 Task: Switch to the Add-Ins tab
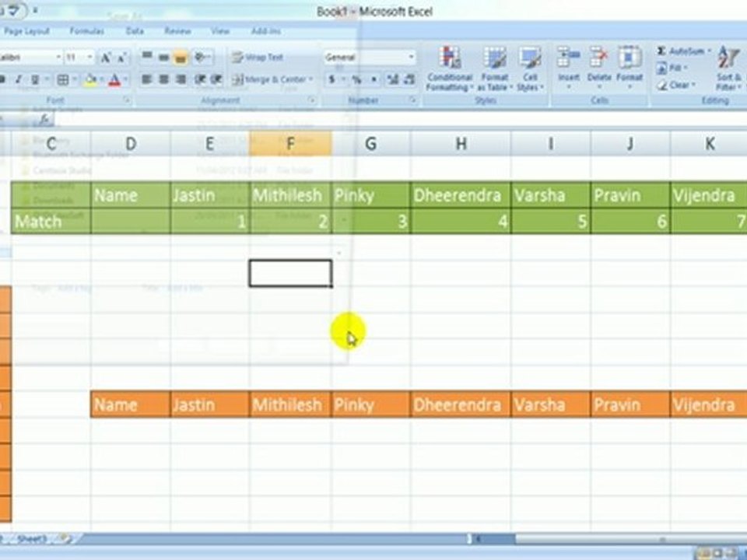click(x=266, y=31)
